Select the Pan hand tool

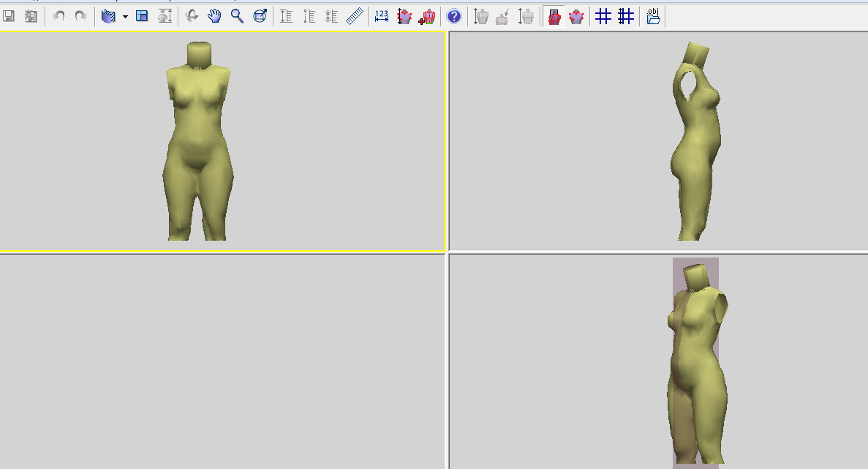click(214, 16)
